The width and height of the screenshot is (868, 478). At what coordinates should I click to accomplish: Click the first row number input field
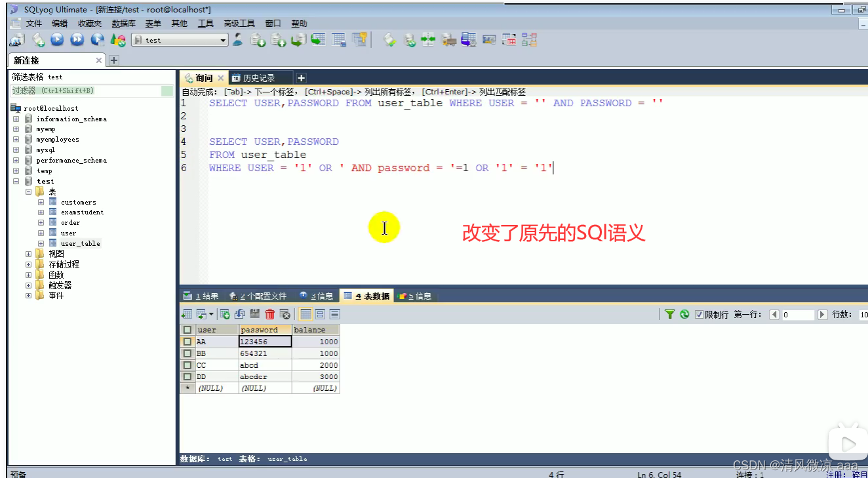pos(798,315)
